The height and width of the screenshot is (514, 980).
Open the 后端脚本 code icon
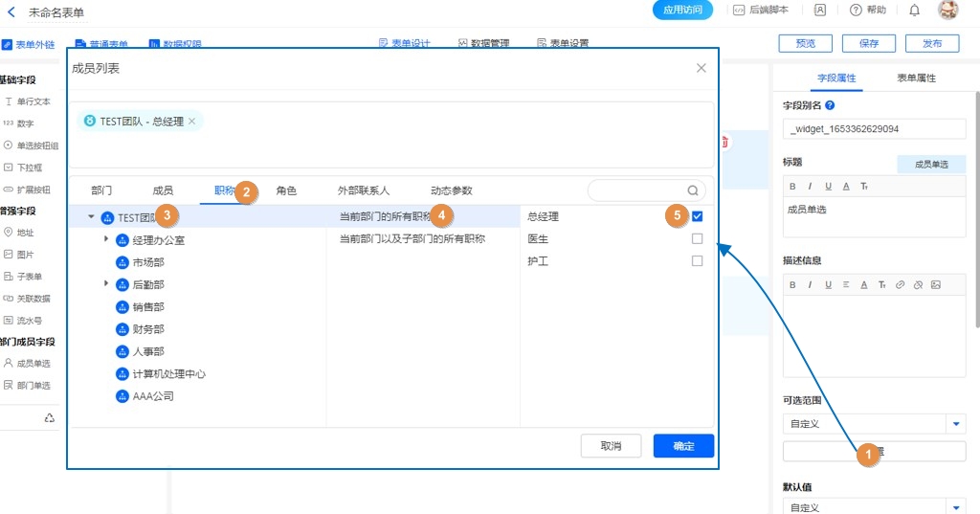(x=739, y=10)
